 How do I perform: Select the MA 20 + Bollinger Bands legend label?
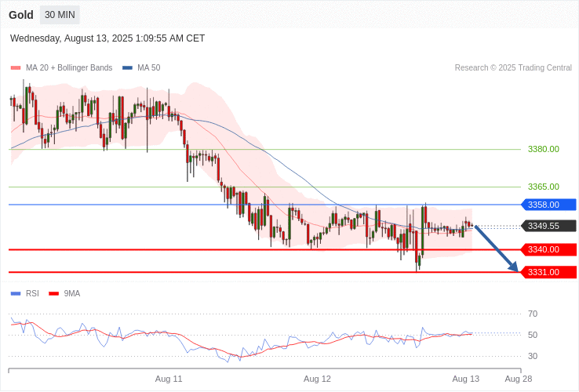coord(69,67)
